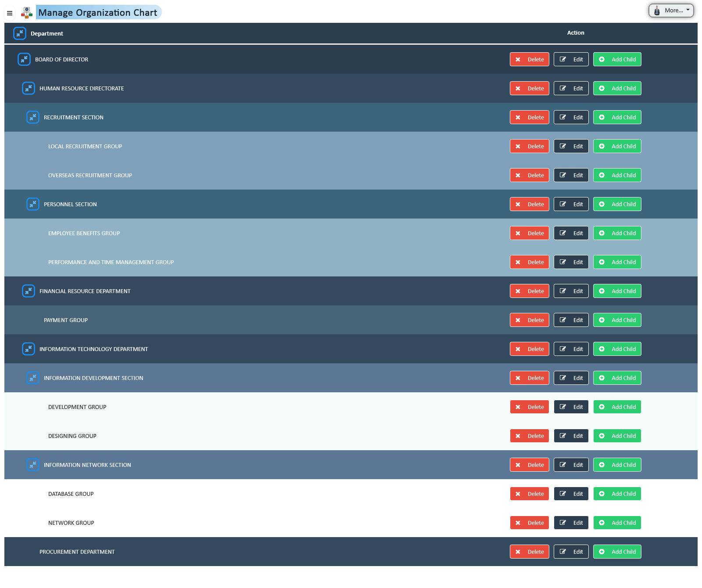Image resolution: width=702 pixels, height=588 pixels.
Task: Collapse Information Technology Department icon
Action: point(29,349)
